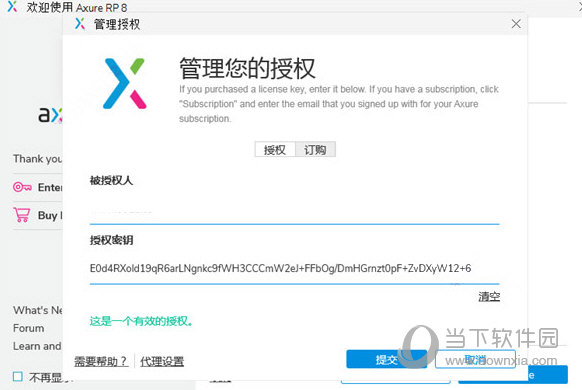Click the 清空 link to clear key
The image size is (582, 390).
(x=489, y=296)
